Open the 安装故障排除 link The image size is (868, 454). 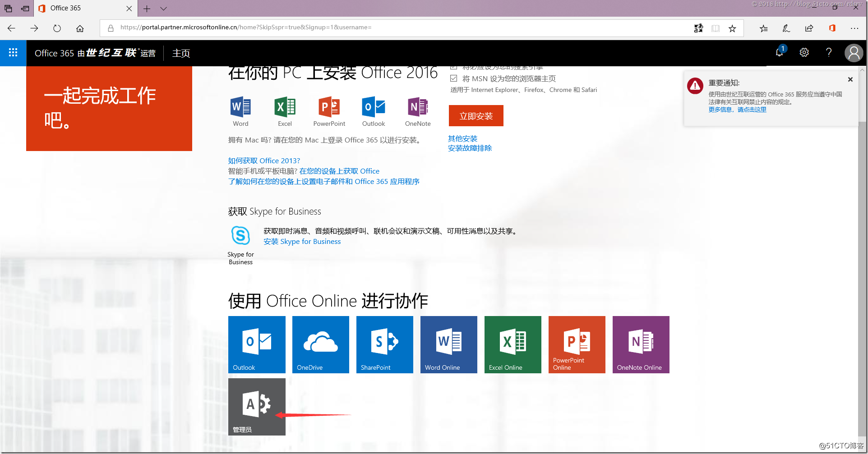(x=470, y=148)
